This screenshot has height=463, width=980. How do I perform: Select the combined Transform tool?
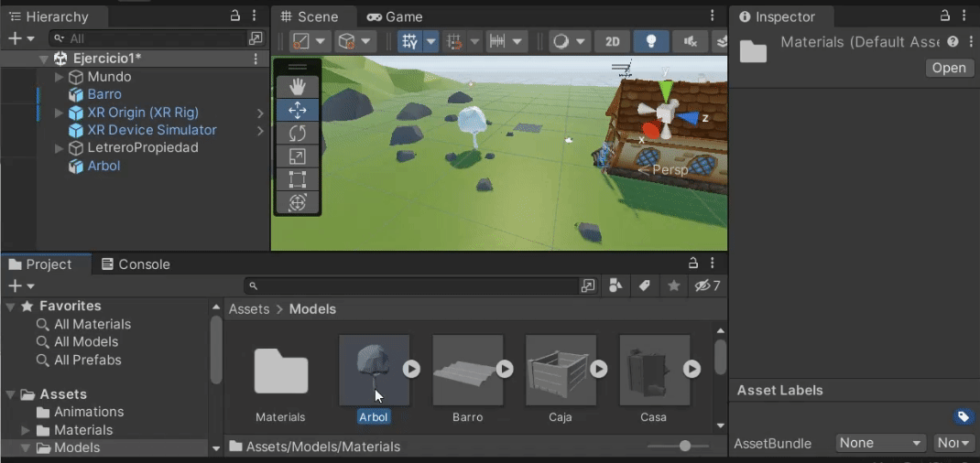pyautogui.click(x=298, y=202)
